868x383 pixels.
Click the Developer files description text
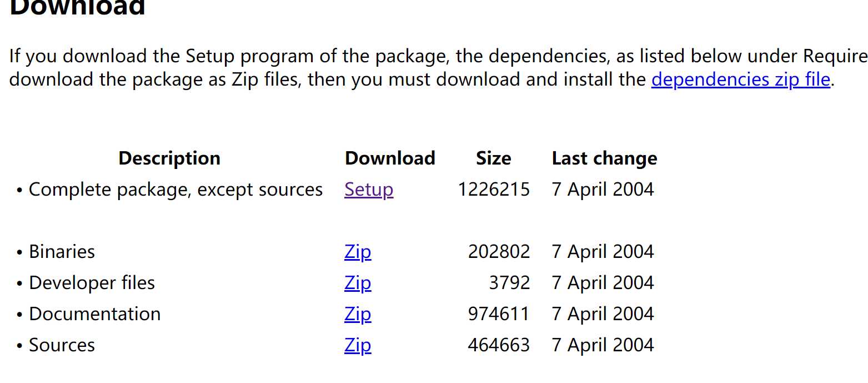coord(92,283)
